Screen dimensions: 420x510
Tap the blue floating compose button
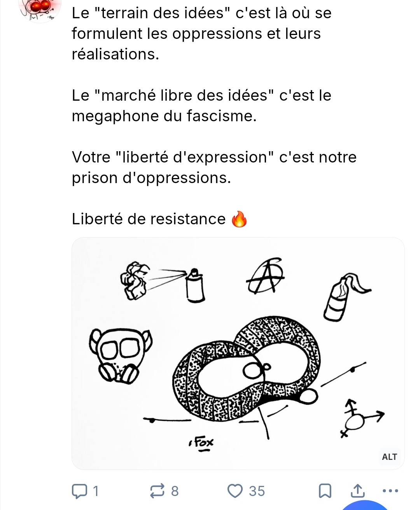366,505
